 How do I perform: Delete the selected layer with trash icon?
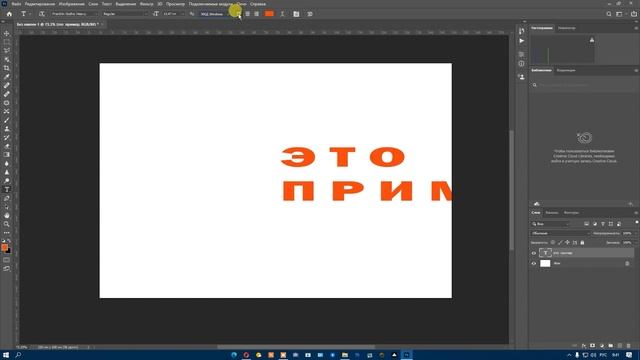point(629,346)
